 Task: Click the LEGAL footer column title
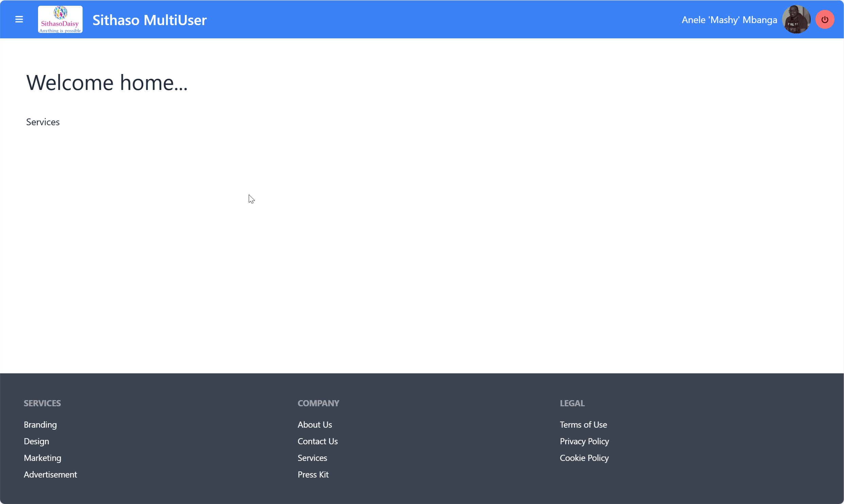572,403
